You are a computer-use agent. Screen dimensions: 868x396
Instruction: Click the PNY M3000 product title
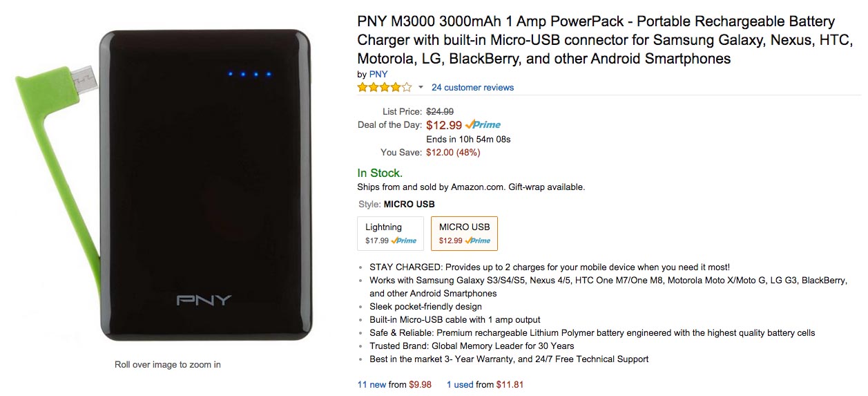tap(596, 40)
